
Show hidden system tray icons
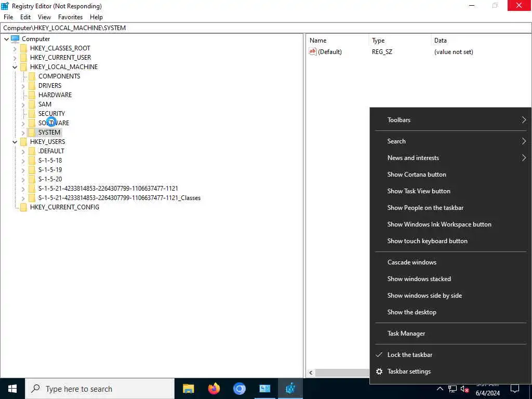point(440,389)
